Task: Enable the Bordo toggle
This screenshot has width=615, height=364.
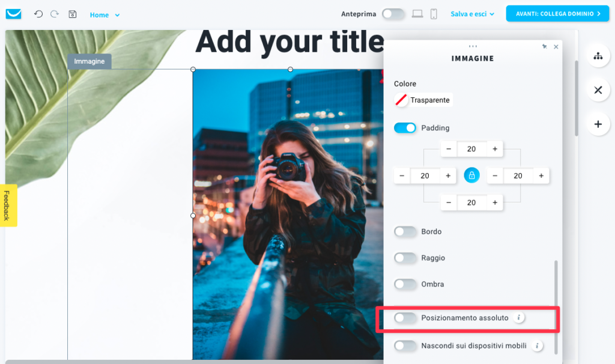Action: (x=405, y=231)
